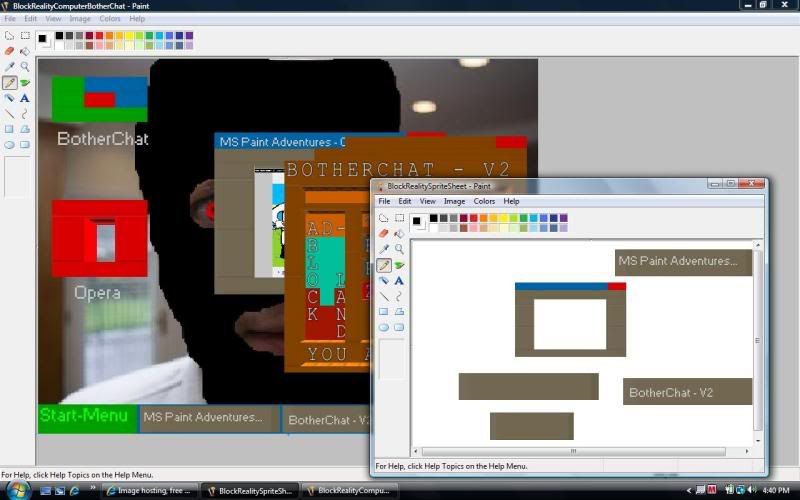
Task: Select Ellipse tool in BlockRealityComputerBotherChat window
Action: (9, 145)
